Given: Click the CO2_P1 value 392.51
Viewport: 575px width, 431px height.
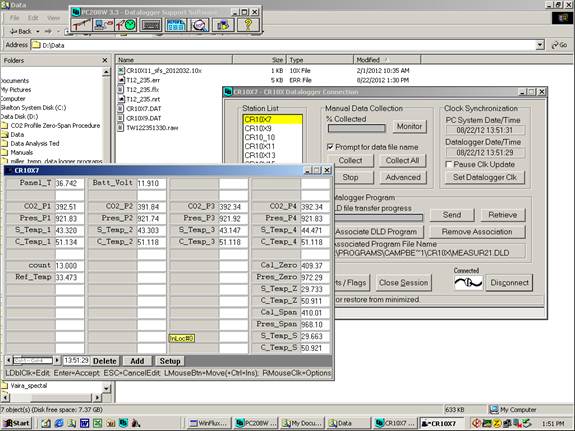Looking at the screenshot, I should coord(69,207).
